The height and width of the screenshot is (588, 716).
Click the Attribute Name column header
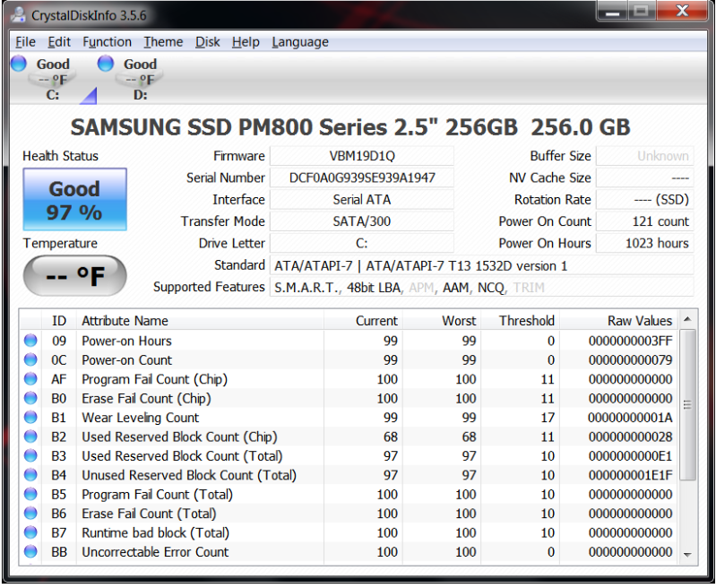tap(200, 321)
